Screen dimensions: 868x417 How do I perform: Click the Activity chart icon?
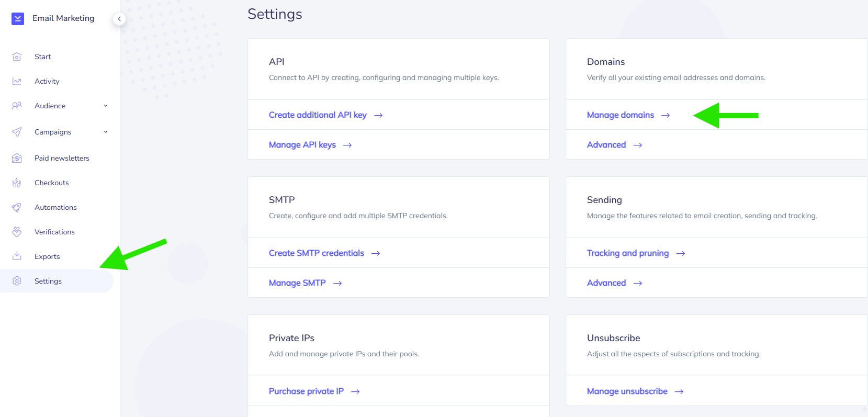point(17,81)
